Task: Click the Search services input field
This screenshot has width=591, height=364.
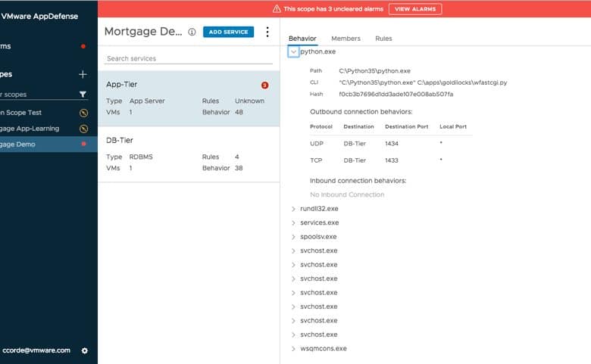Action: click(189, 58)
